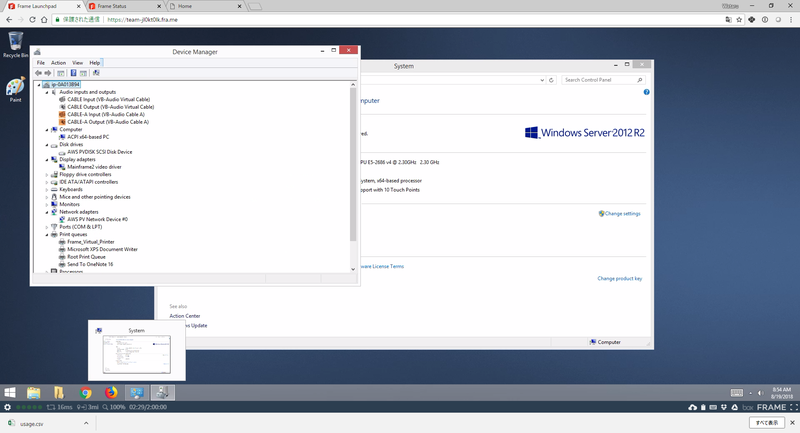
Task: Open Help menu in Device Manager
Action: click(95, 63)
